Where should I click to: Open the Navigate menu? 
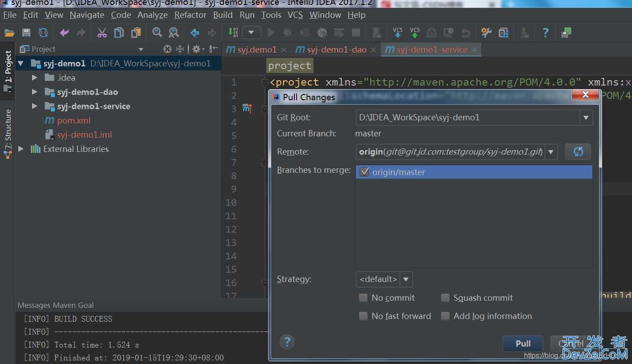(87, 15)
